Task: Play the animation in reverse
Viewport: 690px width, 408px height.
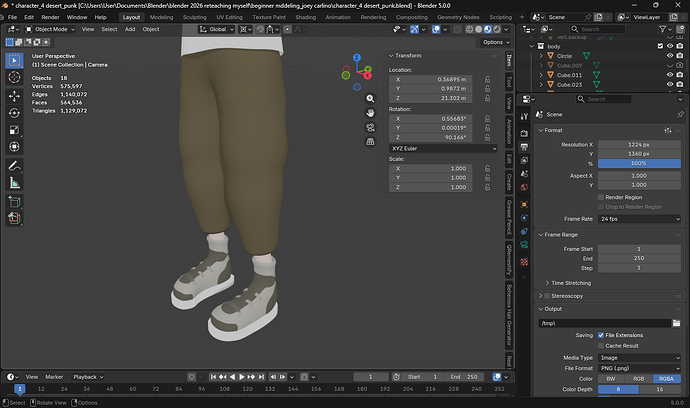Action: coord(232,377)
